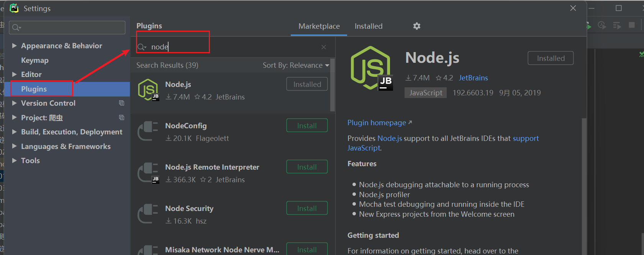The height and width of the screenshot is (255, 644).
Task: Click the copy icon beside Version Control
Action: 121,103
